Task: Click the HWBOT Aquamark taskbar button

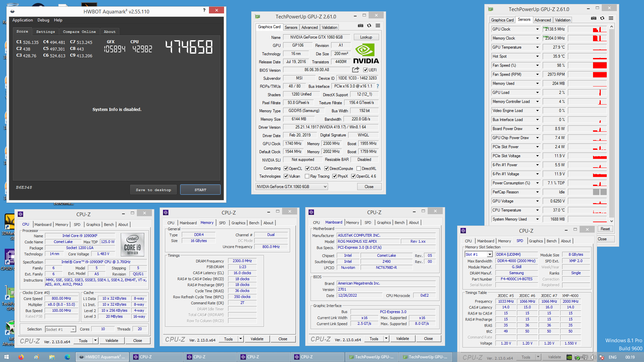Action: click(x=102, y=357)
